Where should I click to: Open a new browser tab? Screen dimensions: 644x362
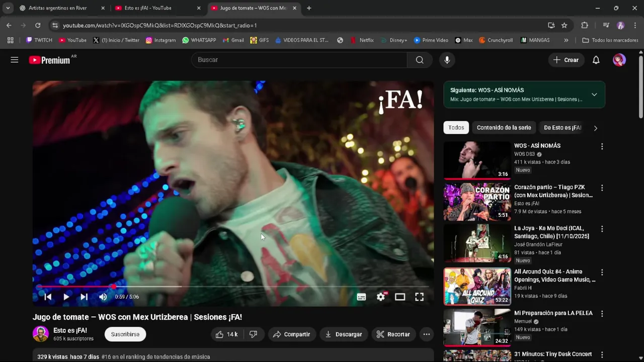(x=309, y=8)
